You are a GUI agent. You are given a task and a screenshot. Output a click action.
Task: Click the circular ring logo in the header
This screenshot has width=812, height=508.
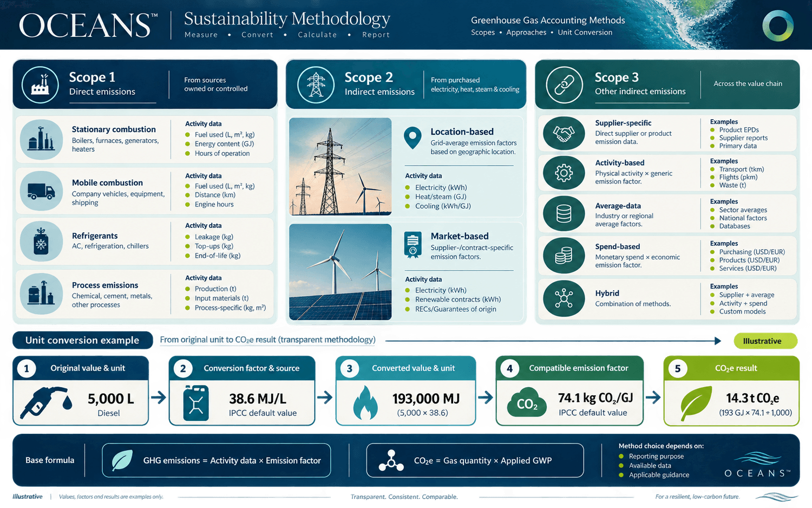778,25
